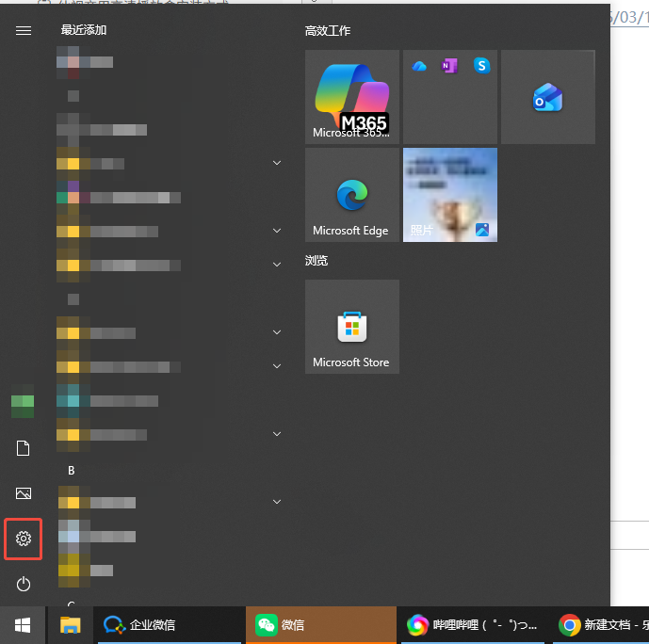Open Settings via the gear icon

24,539
